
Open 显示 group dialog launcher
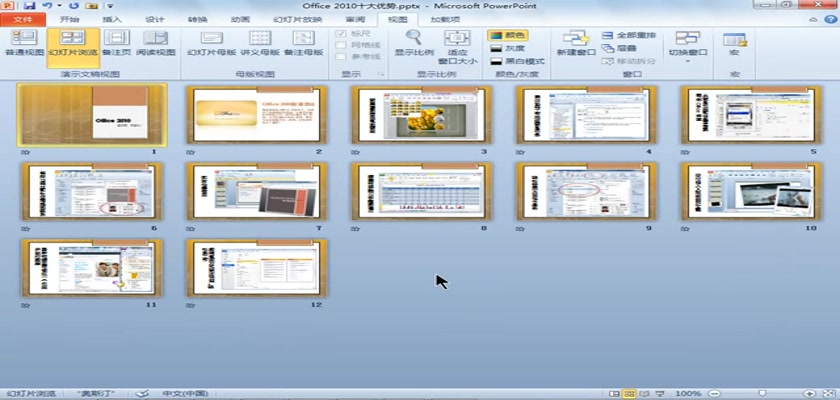(381, 74)
